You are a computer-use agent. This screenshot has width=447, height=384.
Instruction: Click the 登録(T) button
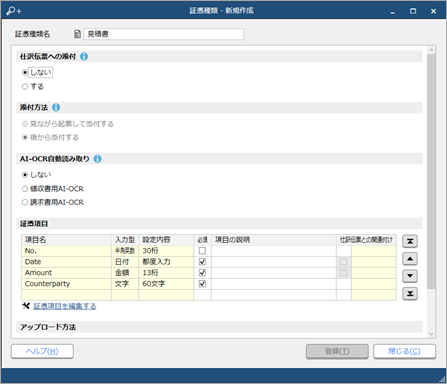[337, 351]
